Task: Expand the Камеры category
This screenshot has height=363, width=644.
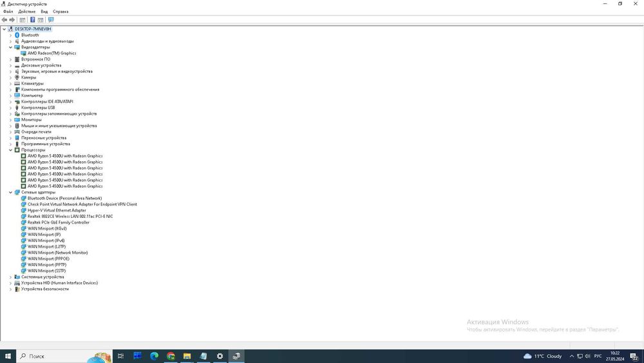Action: [x=11, y=77]
